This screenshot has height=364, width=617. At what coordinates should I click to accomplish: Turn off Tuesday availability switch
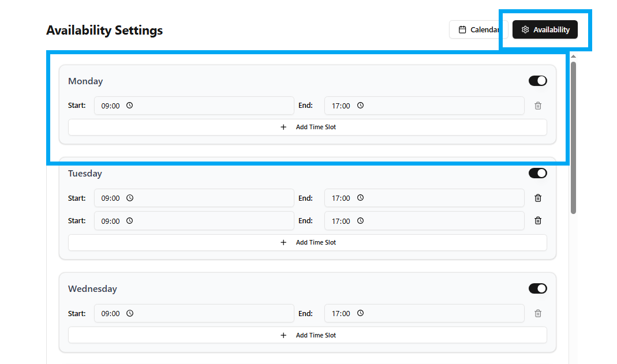tap(537, 173)
